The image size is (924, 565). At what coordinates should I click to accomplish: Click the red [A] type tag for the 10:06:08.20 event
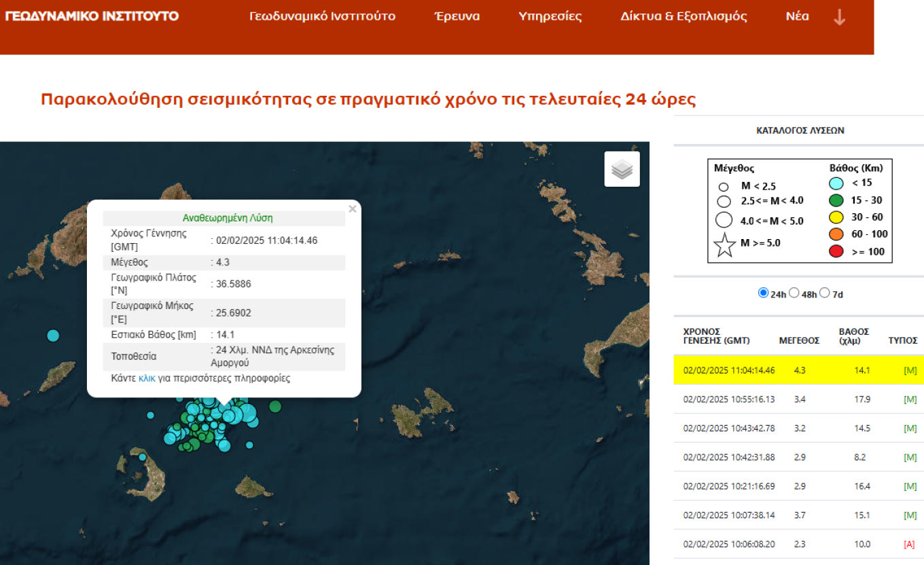pos(910,545)
